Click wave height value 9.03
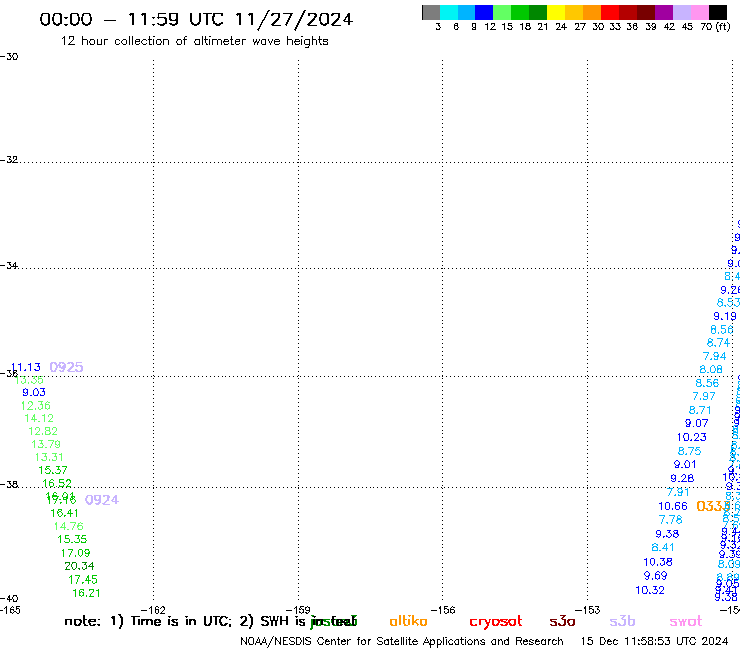740x650 pixels. pos(34,392)
